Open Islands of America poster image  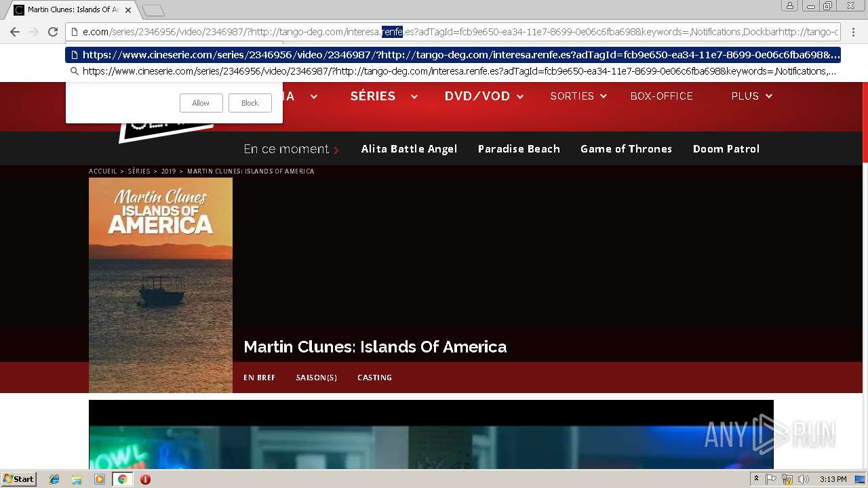[x=161, y=285]
